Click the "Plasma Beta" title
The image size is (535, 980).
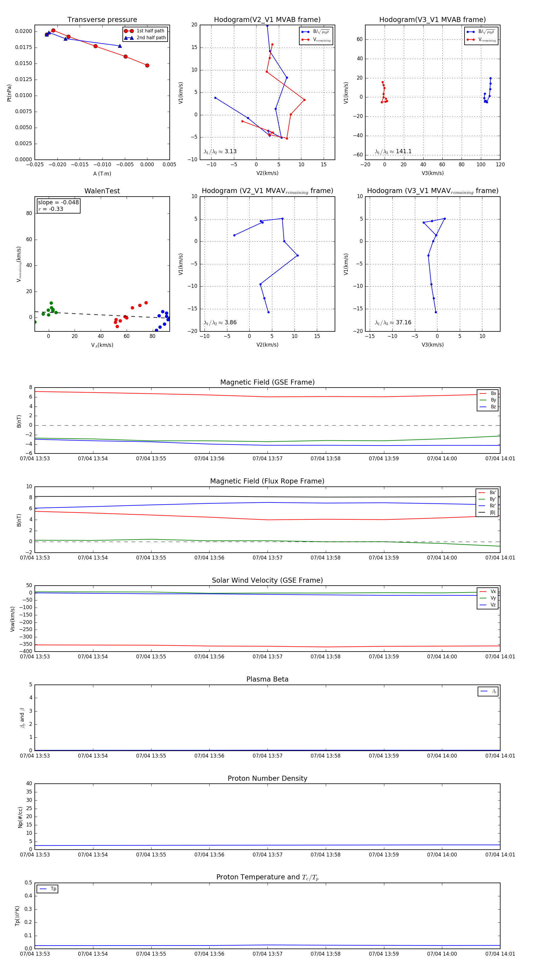(x=267, y=679)
